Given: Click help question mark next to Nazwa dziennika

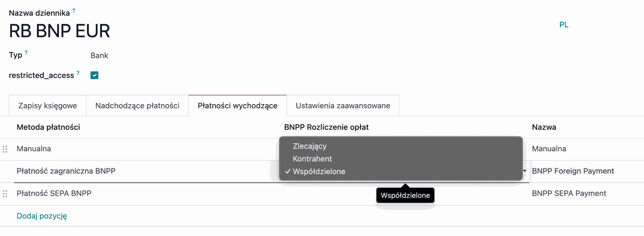Looking at the screenshot, I should (x=74, y=11).
